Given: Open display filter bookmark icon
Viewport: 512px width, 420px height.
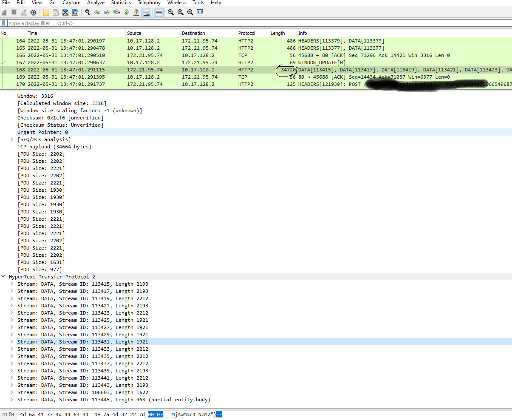Looking at the screenshot, I should click(4, 23).
